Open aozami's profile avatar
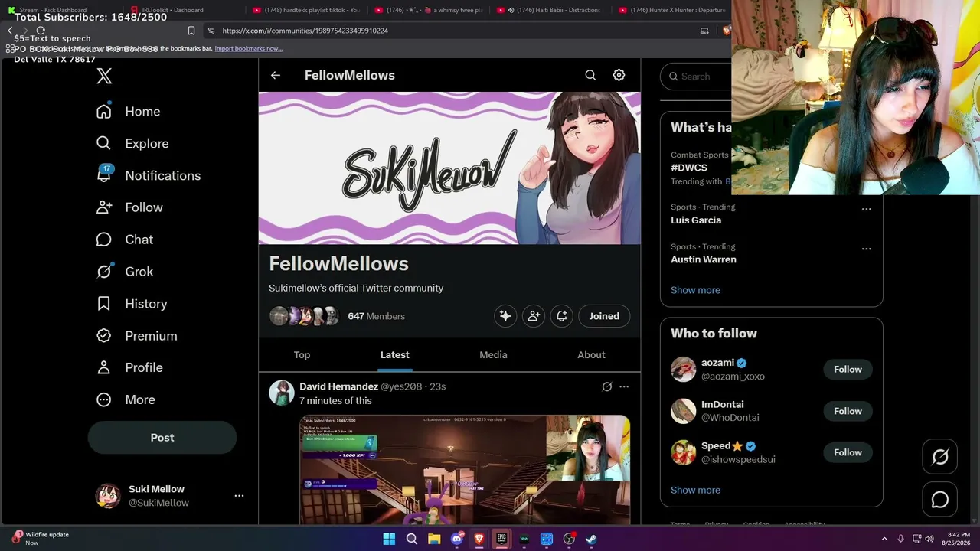The height and width of the screenshot is (551, 980). pyautogui.click(x=684, y=370)
